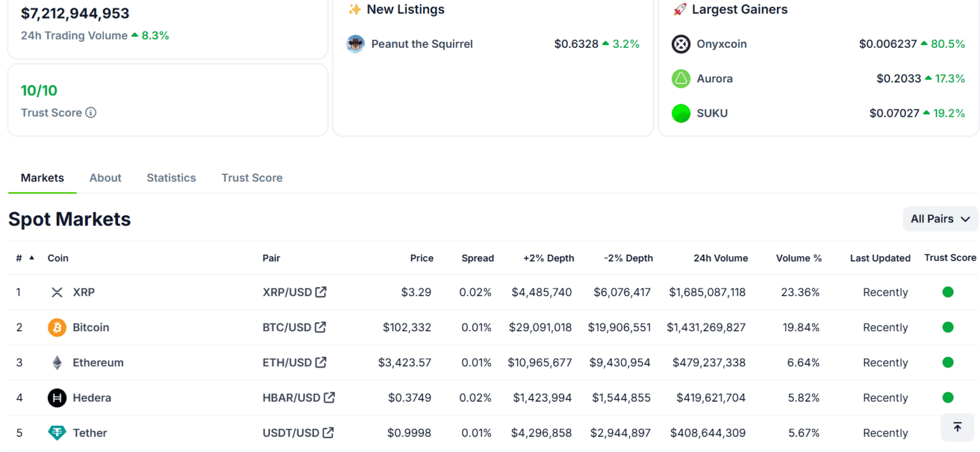This screenshot has width=980, height=452.
Task: Open the BTC/USD pair link
Action: click(x=286, y=328)
